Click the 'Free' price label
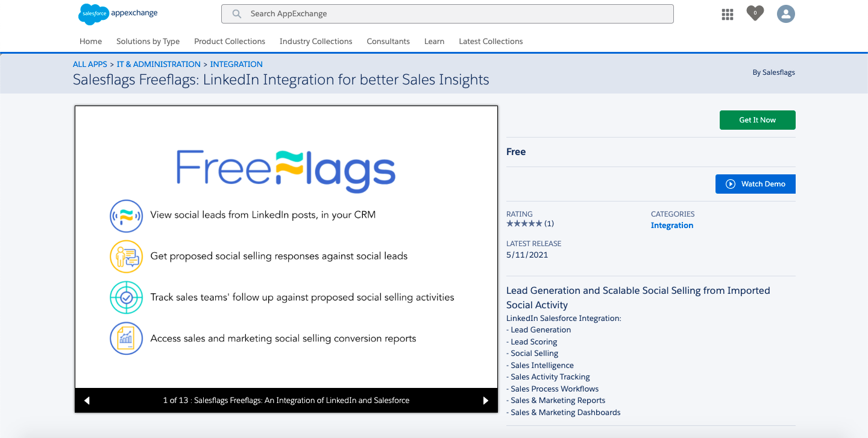This screenshot has height=438, width=868. pos(516,152)
